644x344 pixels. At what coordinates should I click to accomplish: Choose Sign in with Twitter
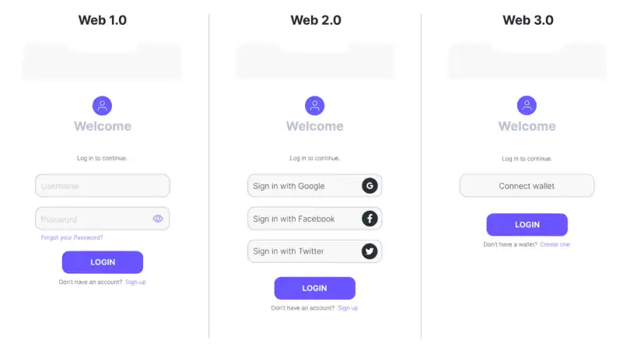[x=314, y=251]
